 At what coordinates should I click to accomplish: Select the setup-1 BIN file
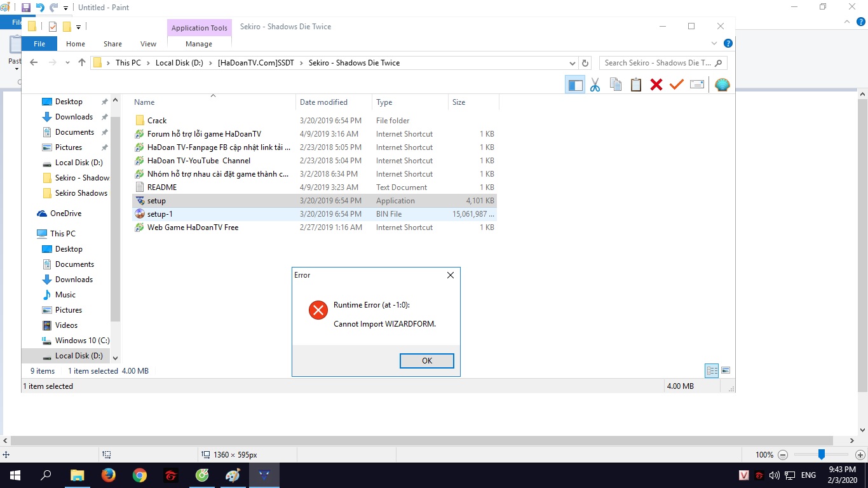[x=314, y=214]
